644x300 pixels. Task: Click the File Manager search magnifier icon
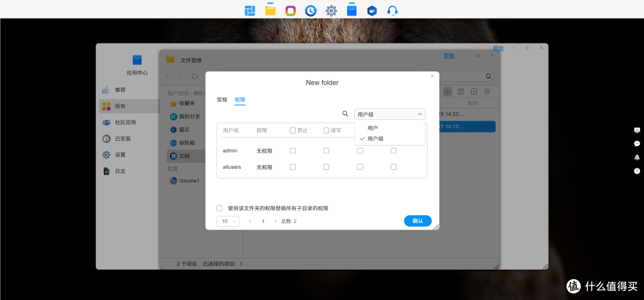(488, 76)
